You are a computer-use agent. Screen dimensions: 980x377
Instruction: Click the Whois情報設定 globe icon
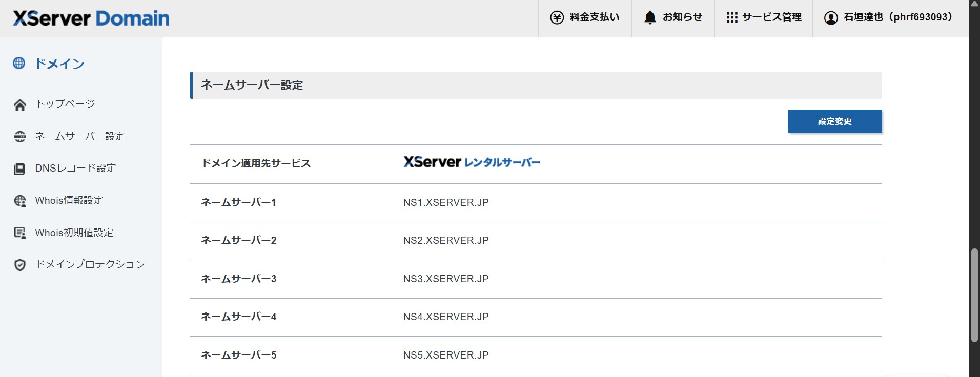click(20, 201)
